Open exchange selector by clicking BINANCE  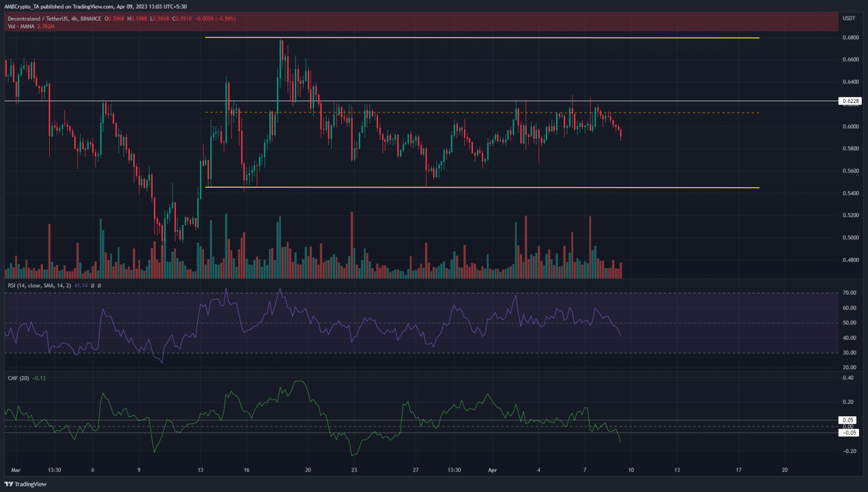click(x=90, y=19)
